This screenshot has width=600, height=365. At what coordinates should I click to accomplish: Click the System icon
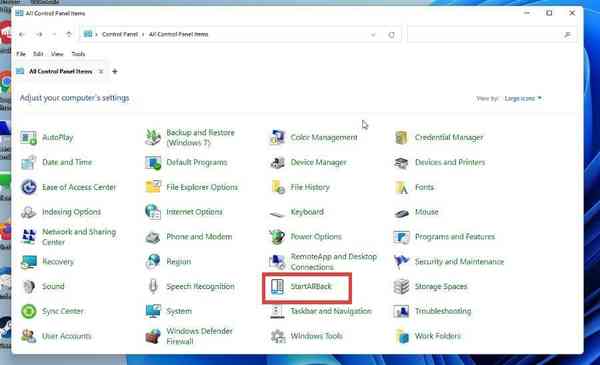(153, 311)
